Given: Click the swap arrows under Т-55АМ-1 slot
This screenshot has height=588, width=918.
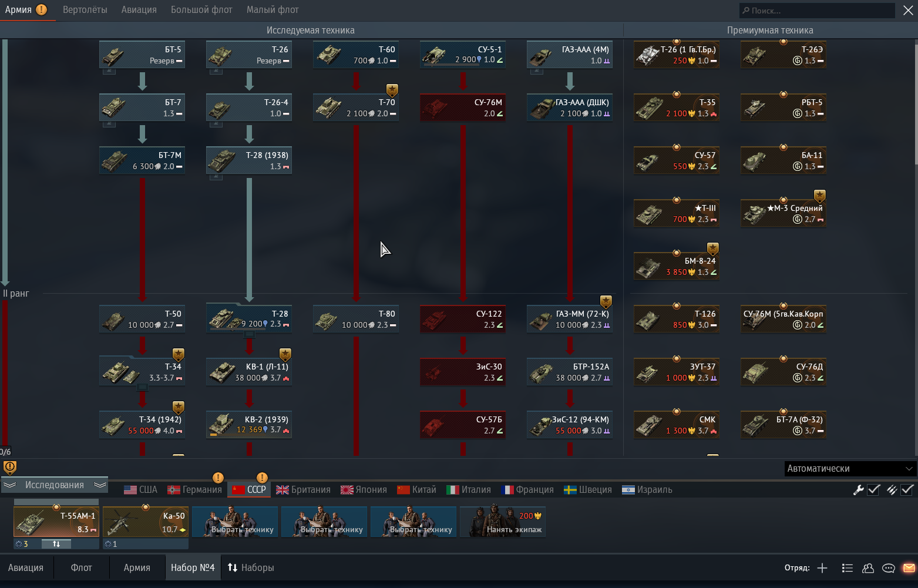Looking at the screenshot, I should tap(56, 544).
